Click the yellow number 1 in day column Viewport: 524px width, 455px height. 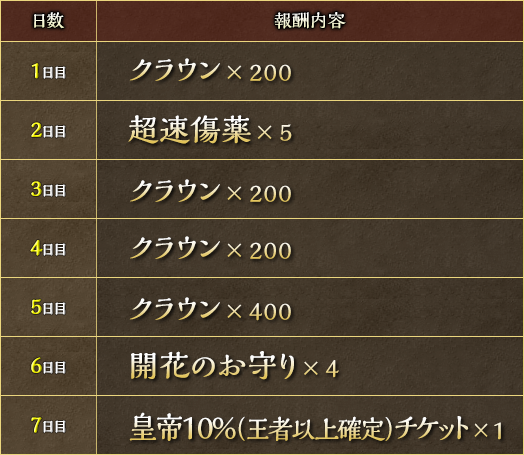(36, 71)
